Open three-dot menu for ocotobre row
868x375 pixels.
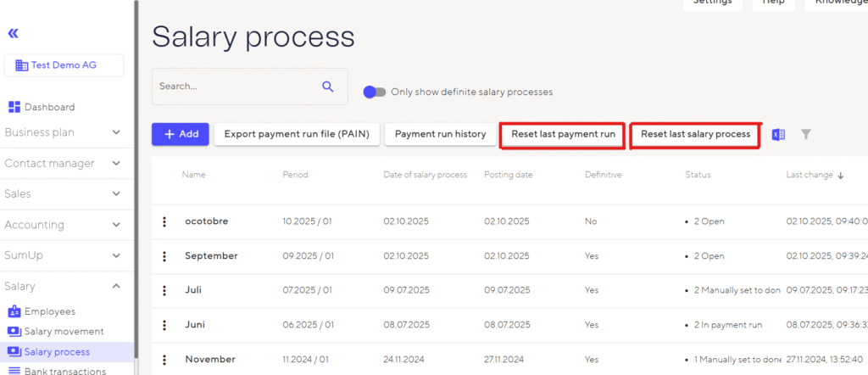pyautogui.click(x=164, y=221)
